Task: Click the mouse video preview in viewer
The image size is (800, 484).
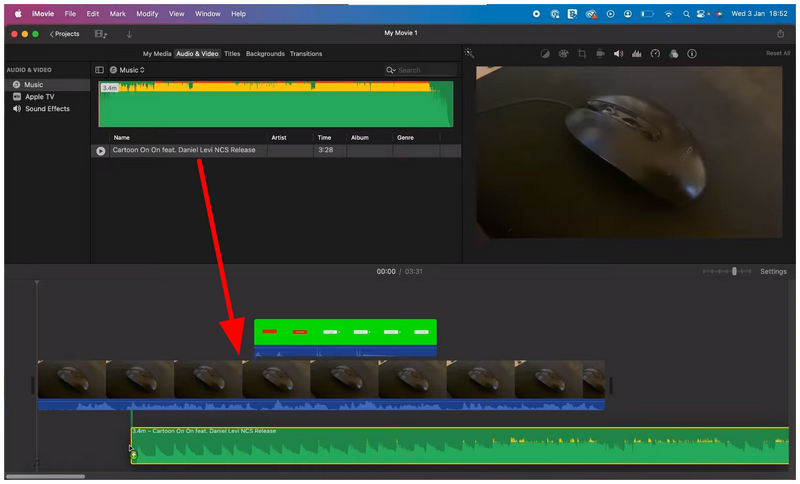Action: pyautogui.click(x=629, y=152)
